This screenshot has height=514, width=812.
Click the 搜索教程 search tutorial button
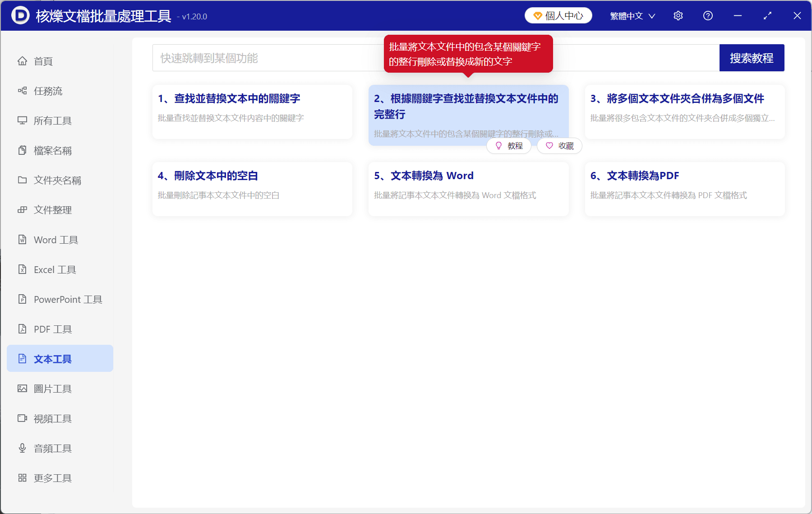click(752, 57)
